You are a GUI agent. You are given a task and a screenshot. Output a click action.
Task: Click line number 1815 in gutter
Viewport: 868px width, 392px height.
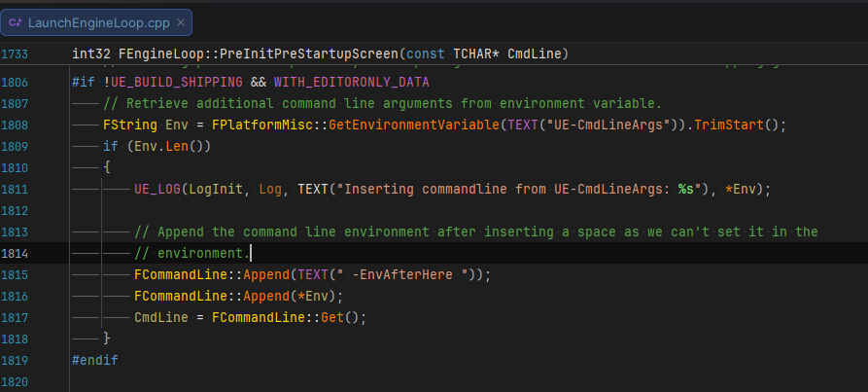[x=15, y=274]
